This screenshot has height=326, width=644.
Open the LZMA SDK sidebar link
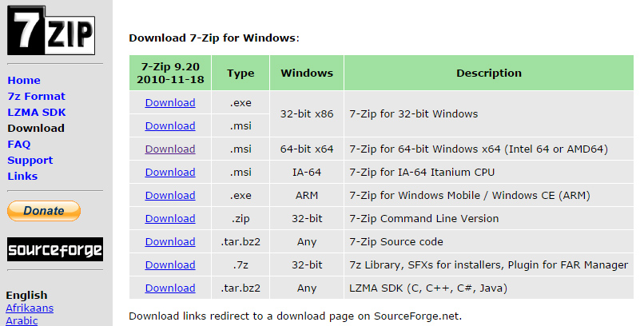click(37, 112)
